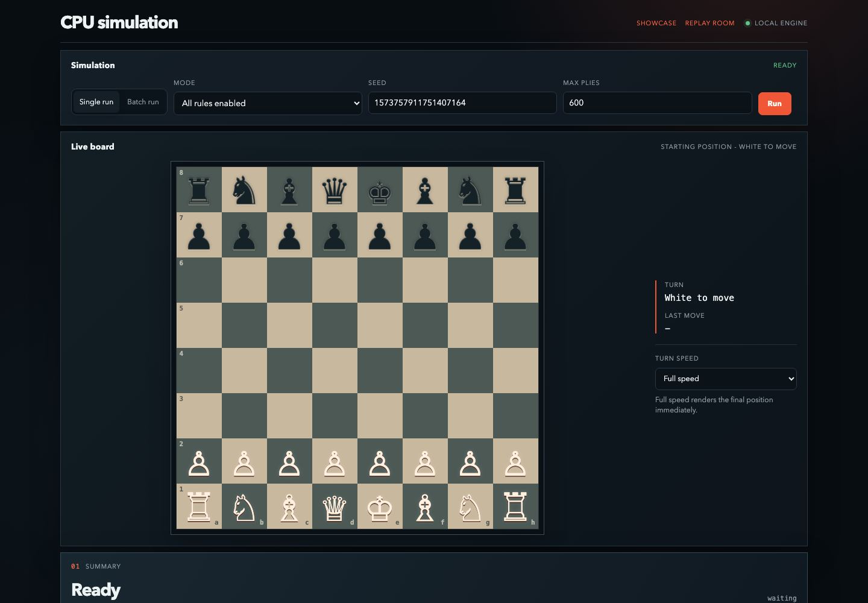This screenshot has height=603, width=868.
Task: Click 'STARTING POSITION - WHITE TO MOVE' text
Action: (x=728, y=147)
